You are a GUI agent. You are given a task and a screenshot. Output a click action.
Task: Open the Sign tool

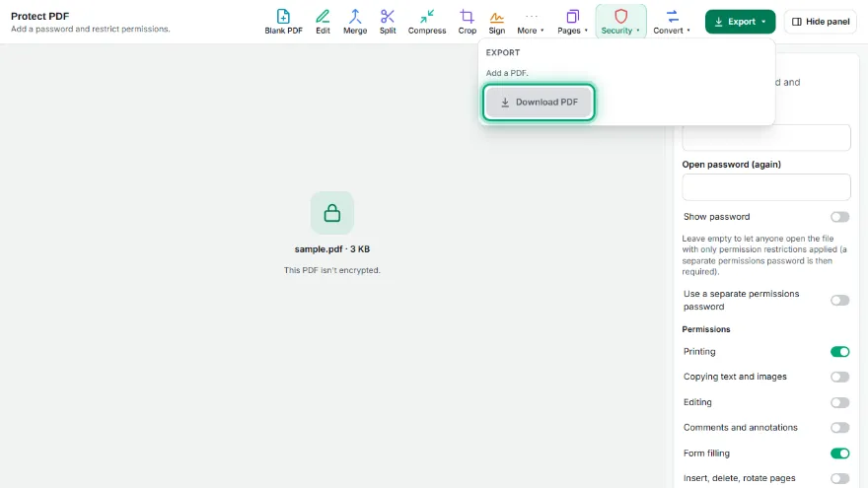coord(496,22)
